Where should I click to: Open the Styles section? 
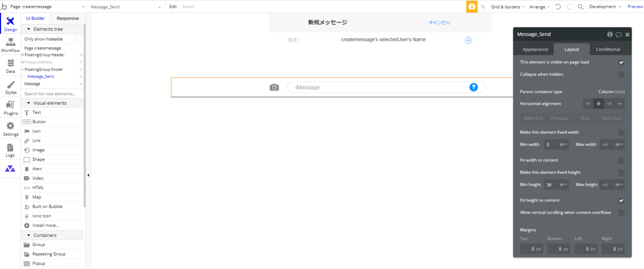click(10, 88)
